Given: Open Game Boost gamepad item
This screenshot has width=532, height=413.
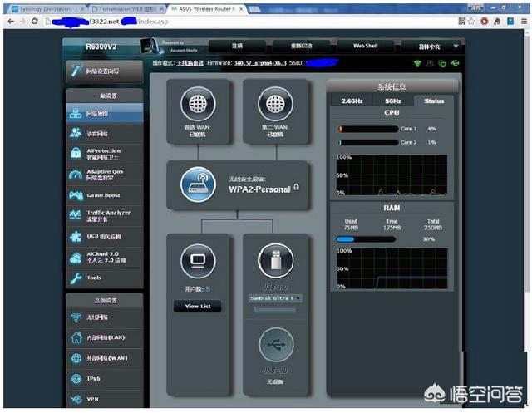Looking at the screenshot, I should click(x=105, y=195).
